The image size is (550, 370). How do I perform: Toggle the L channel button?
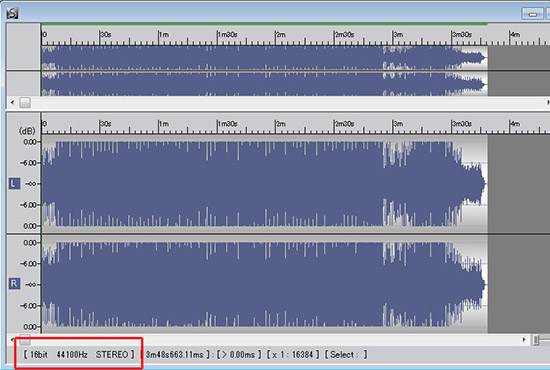[14, 183]
